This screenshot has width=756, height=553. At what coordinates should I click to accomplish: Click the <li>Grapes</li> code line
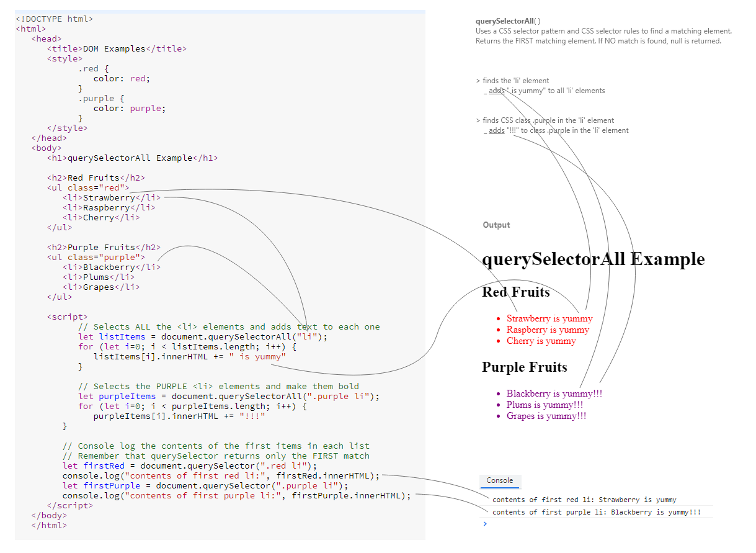tap(101, 287)
